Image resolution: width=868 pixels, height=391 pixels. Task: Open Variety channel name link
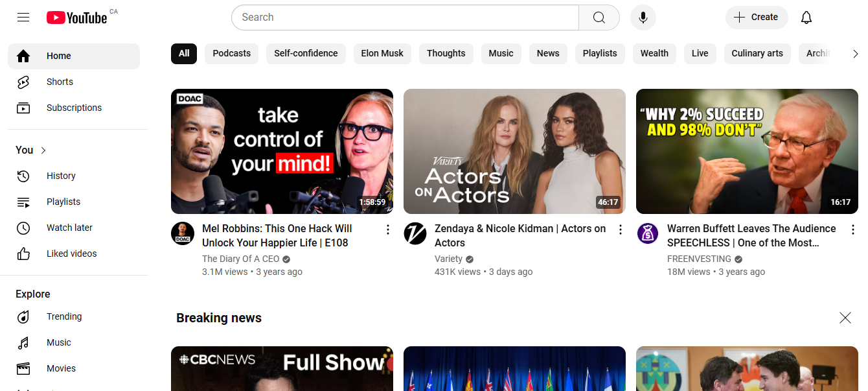[448, 259]
